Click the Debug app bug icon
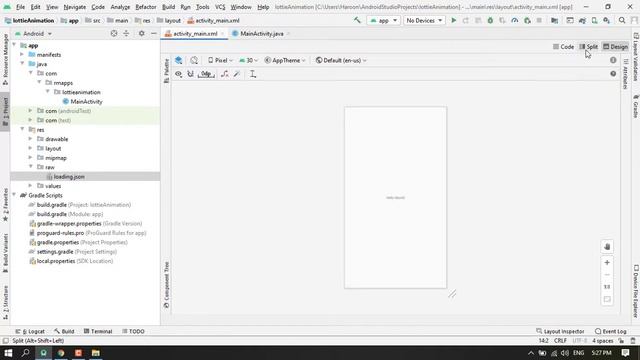 (490, 20)
